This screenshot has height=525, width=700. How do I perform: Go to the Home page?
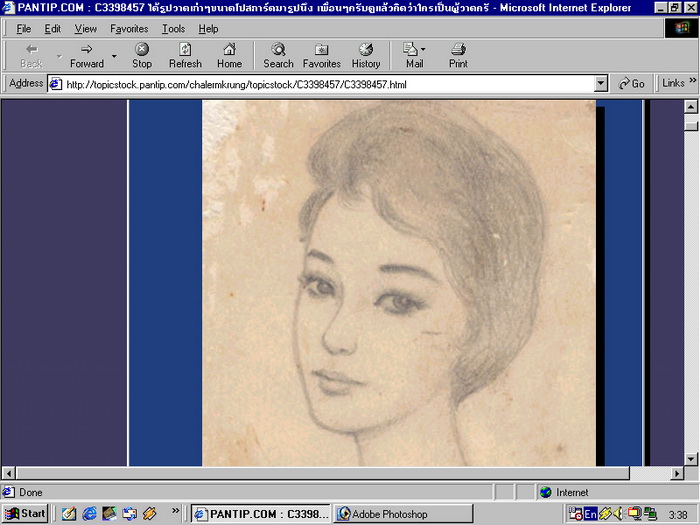(x=229, y=55)
